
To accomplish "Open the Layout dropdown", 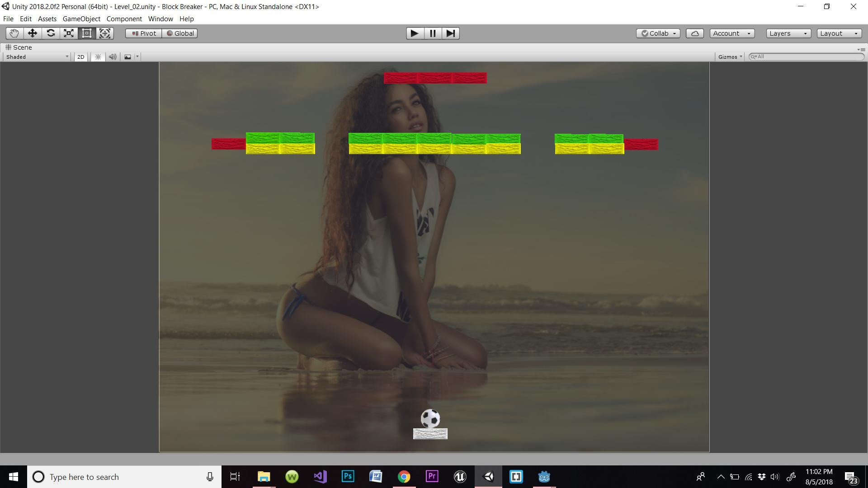I will [x=839, y=33].
